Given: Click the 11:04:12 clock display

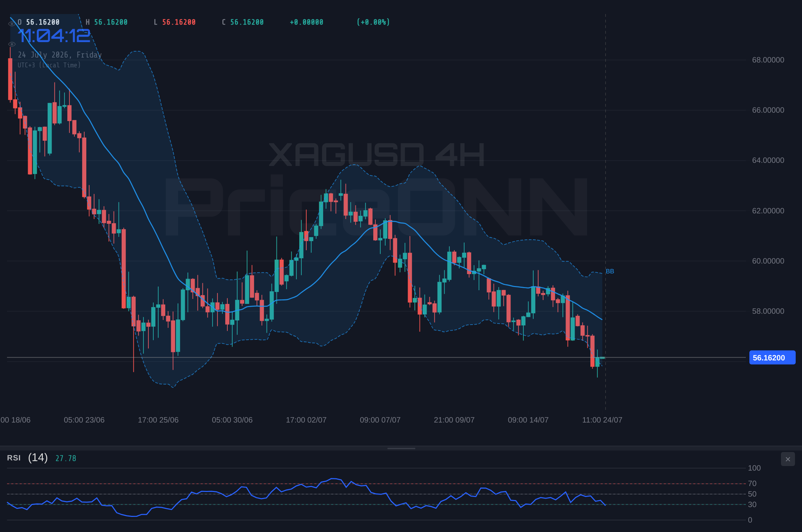Looking at the screenshot, I should [x=54, y=36].
